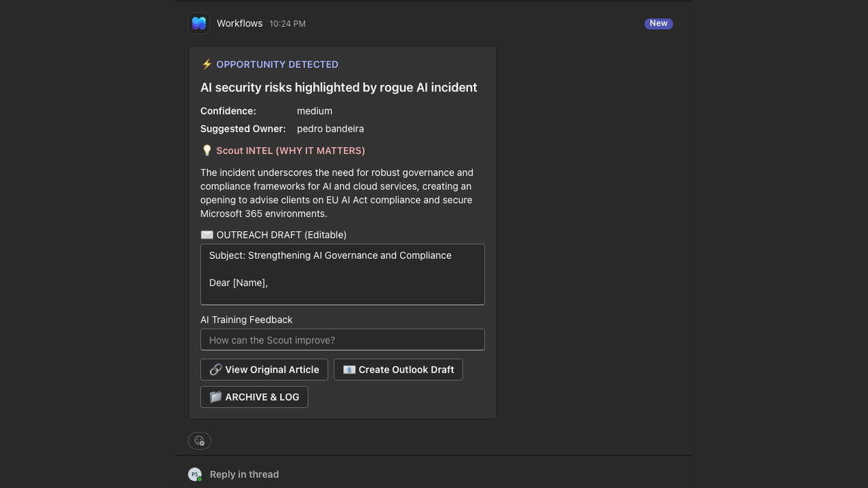The width and height of the screenshot is (868, 488).
Task: Click the 10:24 PM message timestamp
Action: click(x=288, y=24)
